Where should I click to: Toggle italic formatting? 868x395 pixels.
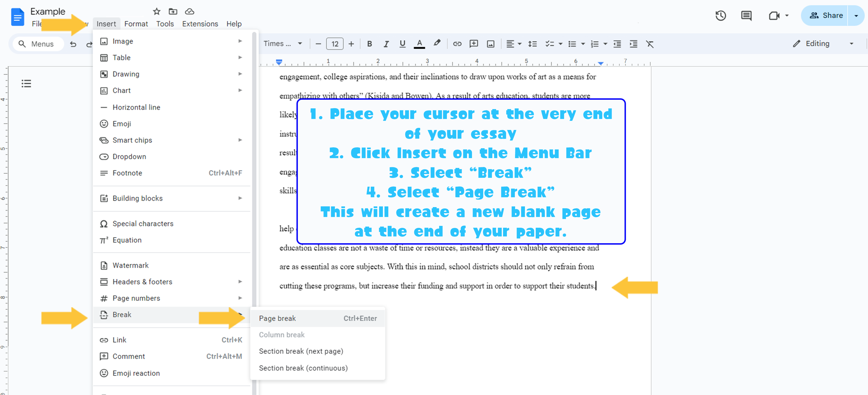pos(386,44)
